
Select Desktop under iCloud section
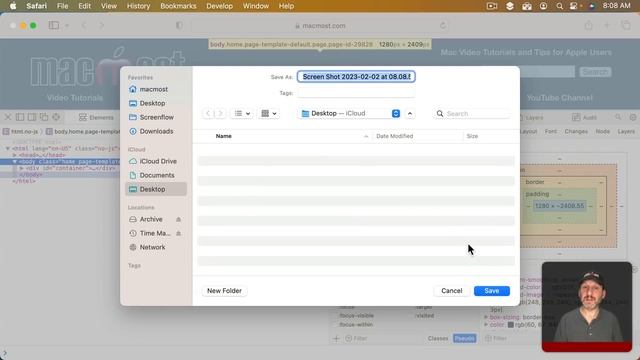156,189
